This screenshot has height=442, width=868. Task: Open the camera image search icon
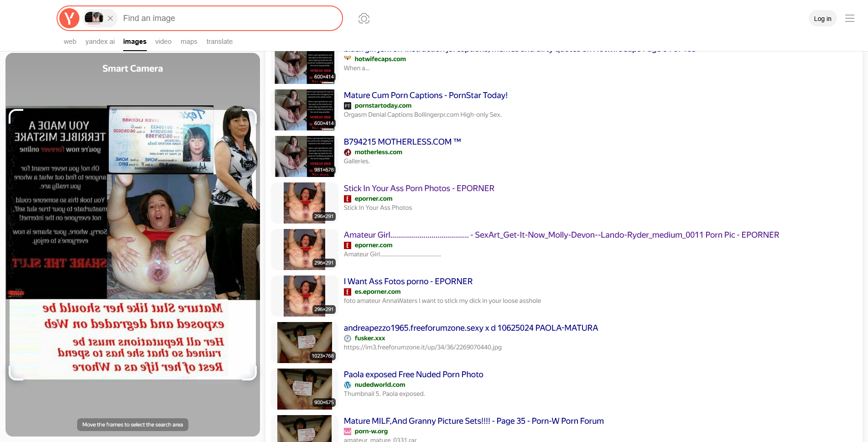point(364,18)
